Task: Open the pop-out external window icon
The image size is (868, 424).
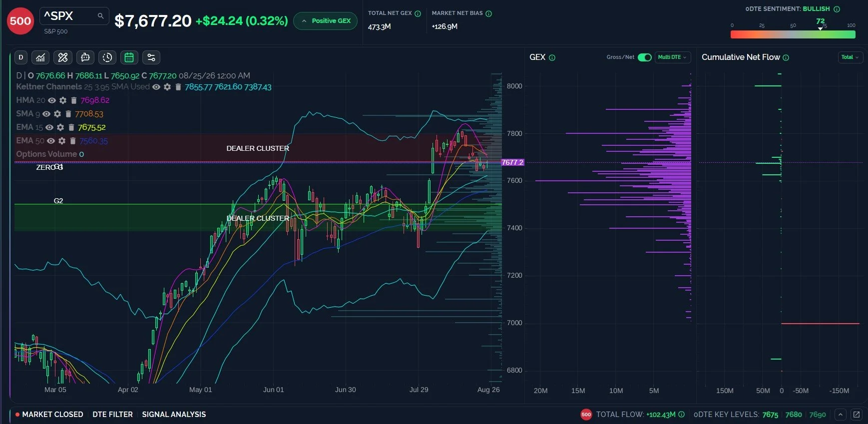Action: 857,415
